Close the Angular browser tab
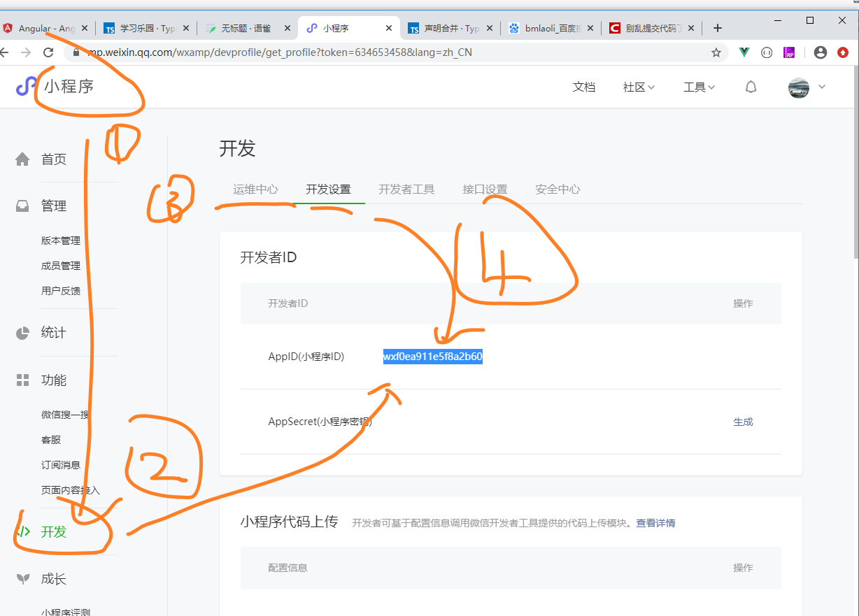Screen dimensions: 859x616 85,28
